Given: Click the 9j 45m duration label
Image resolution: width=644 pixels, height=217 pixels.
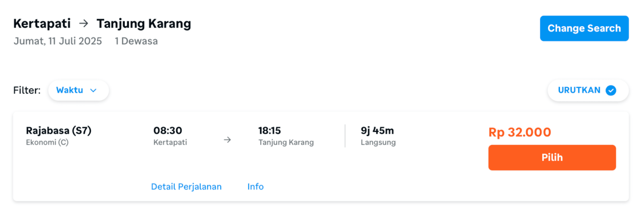Looking at the screenshot, I should (x=377, y=130).
